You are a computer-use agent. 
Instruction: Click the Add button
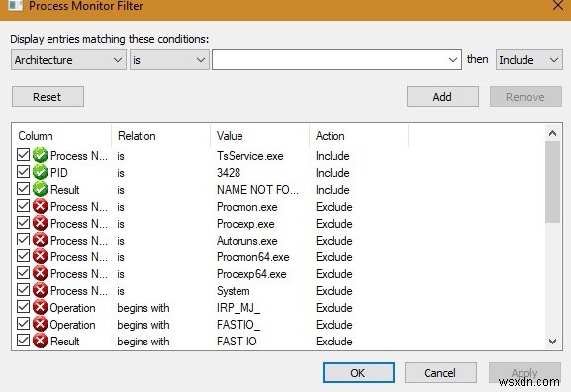442,97
